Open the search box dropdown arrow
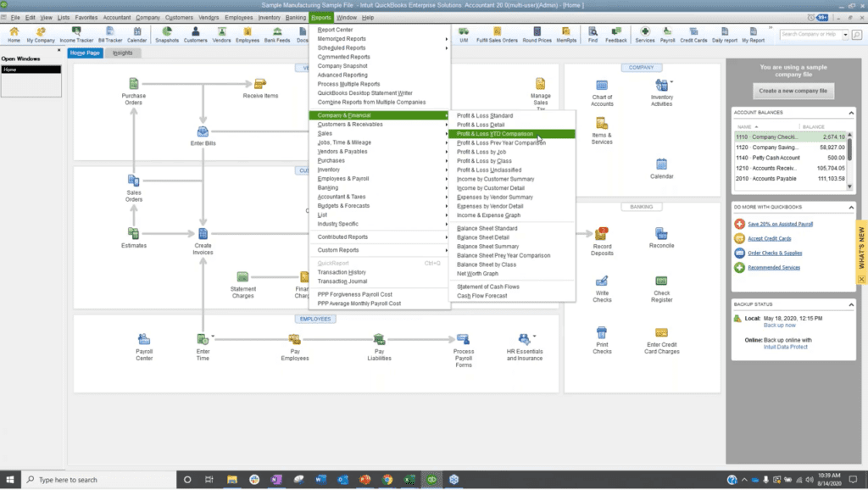868x490 pixels. (x=845, y=34)
